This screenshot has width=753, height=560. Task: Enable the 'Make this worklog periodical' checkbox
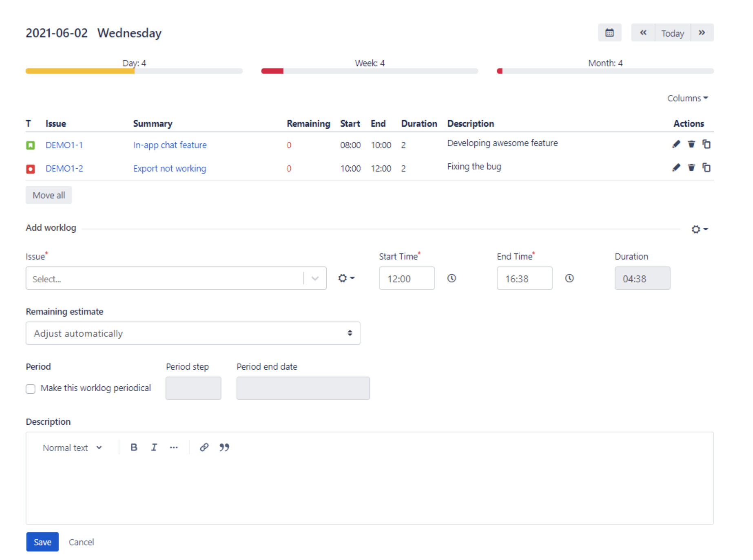(x=31, y=389)
